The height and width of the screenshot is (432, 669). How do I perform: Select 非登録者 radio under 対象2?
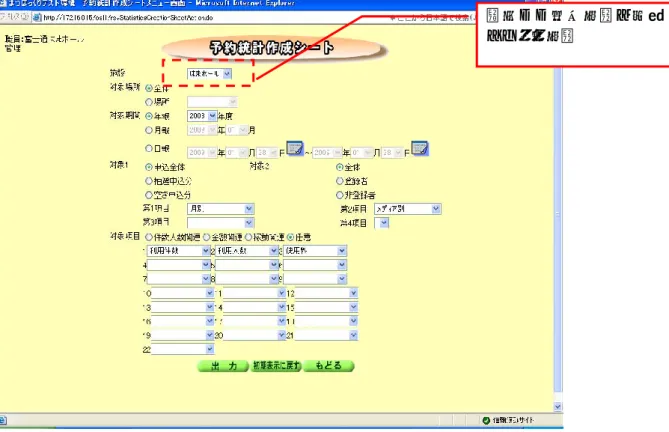[340, 195]
